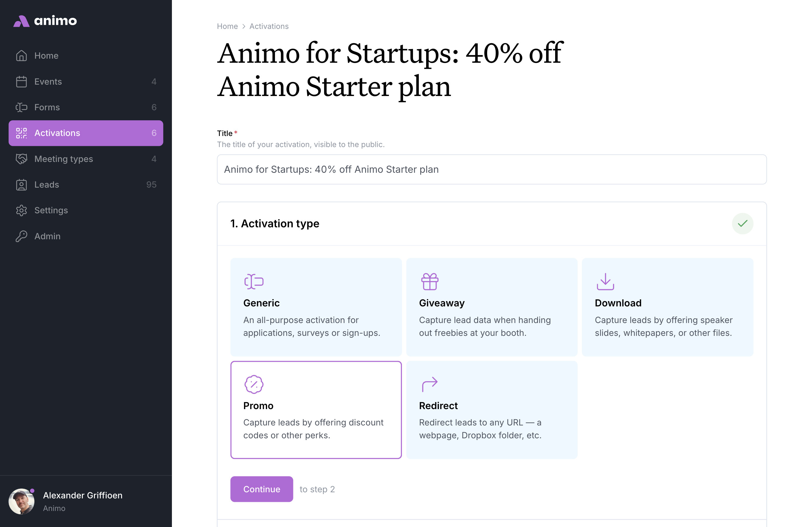Click the Animo logo in sidebar
This screenshot has width=812, height=527.
pyautogui.click(x=45, y=21)
